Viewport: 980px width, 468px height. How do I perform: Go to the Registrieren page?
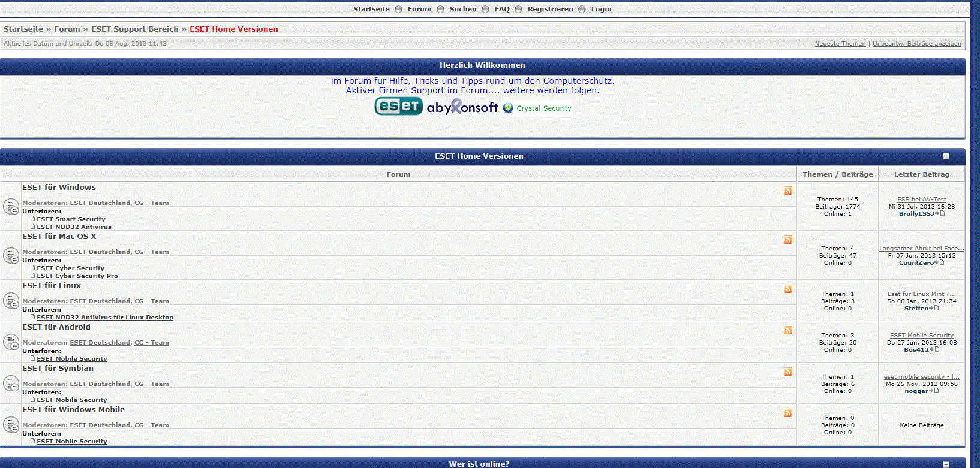(550, 9)
